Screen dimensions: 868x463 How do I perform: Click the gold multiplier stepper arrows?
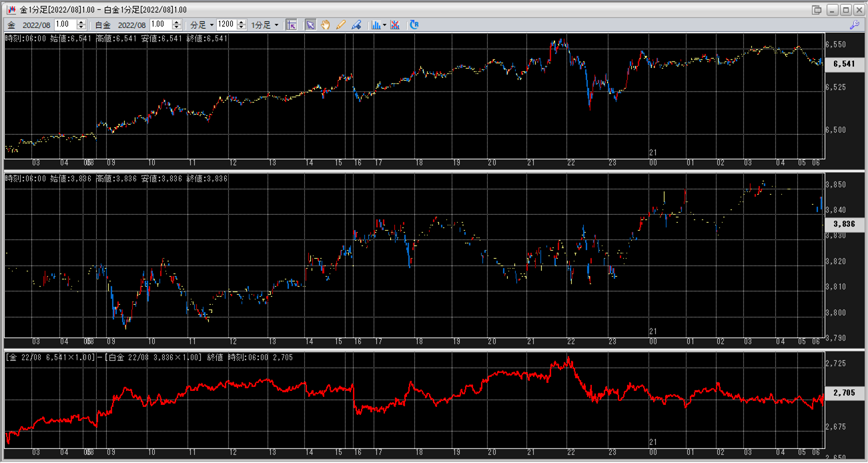81,25
